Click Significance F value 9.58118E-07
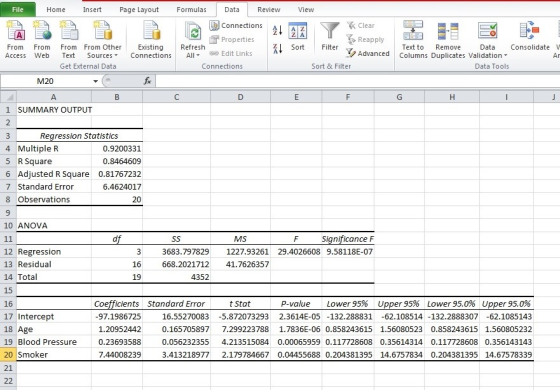Viewport: 560px width, 390px height. [x=348, y=252]
